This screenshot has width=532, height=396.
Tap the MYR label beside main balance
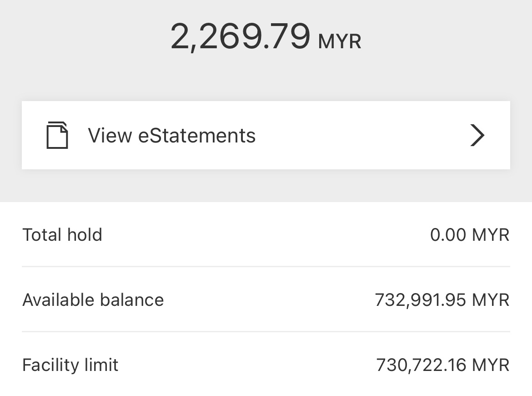[x=340, y=42]
